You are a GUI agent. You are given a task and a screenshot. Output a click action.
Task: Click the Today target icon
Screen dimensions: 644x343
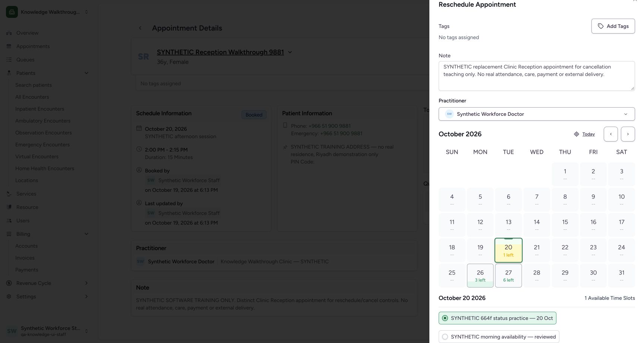577,134
